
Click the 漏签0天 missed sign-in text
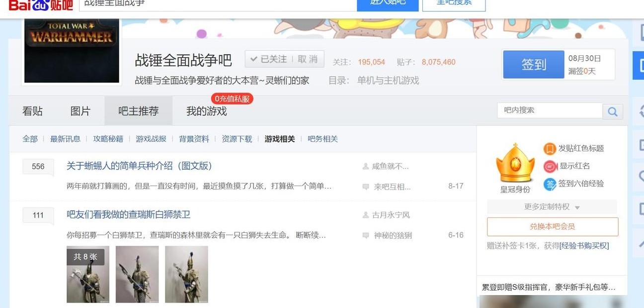(x=582, y=71)
